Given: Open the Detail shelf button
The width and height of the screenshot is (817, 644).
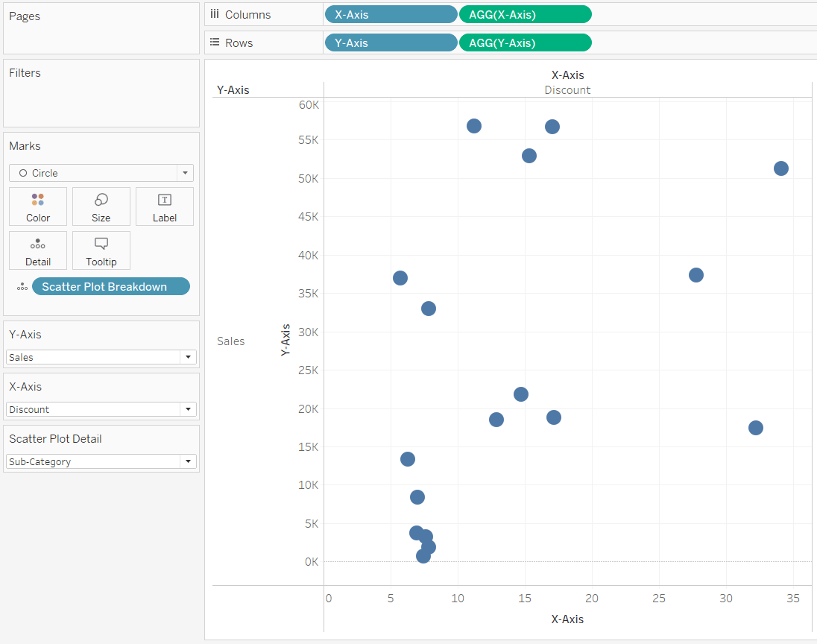Looking at the screenshot, I should 37,250.
